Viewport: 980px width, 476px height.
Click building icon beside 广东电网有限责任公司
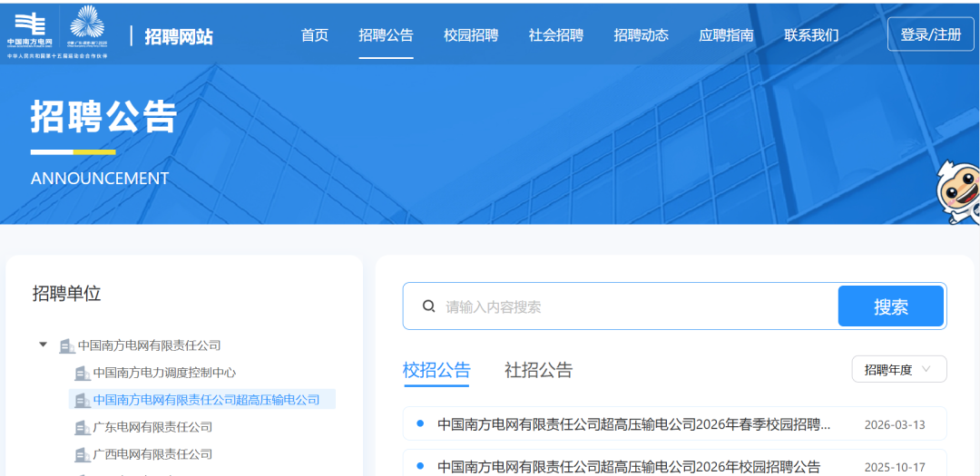(x=82, y=427)
